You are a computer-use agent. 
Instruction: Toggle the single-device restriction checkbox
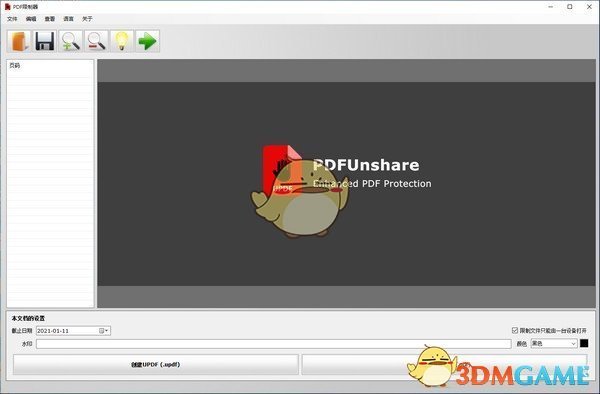pos(515,330)
